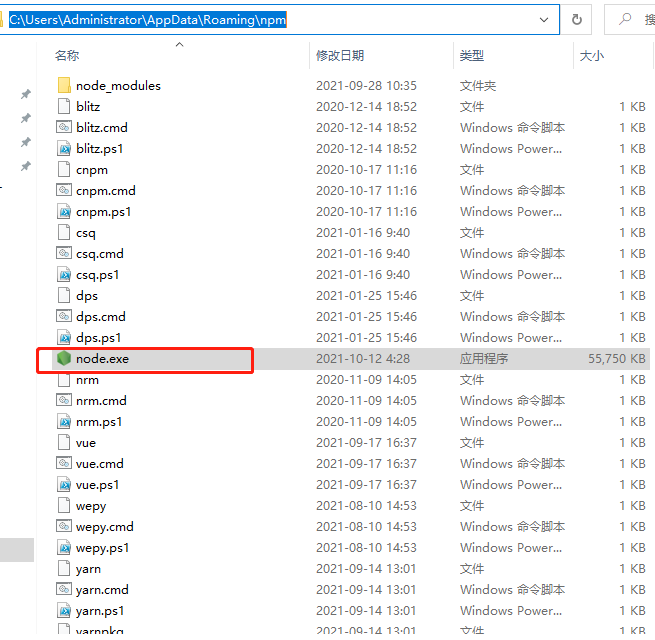Click the vue.cmd script icon
Screen dimensions: 655x640
(x=64, y=463)
